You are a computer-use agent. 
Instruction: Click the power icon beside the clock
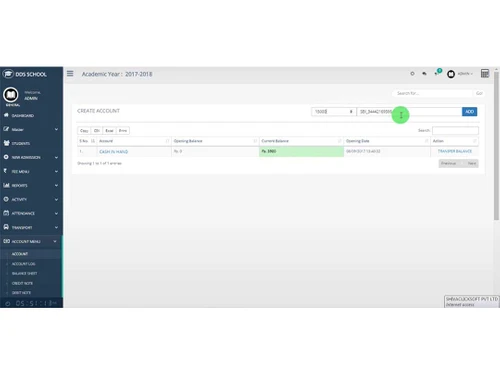click(8, 303)
